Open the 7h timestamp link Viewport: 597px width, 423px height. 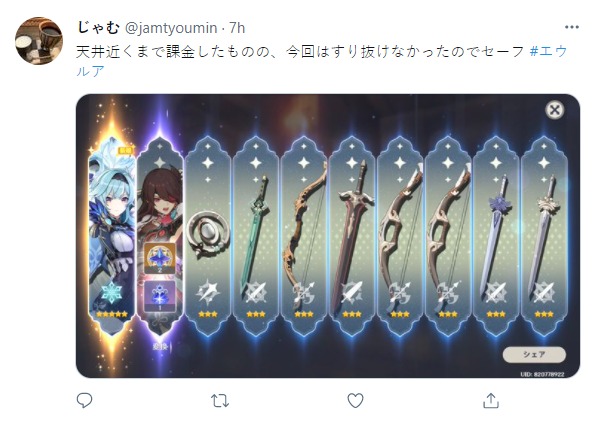pos(237,28)
